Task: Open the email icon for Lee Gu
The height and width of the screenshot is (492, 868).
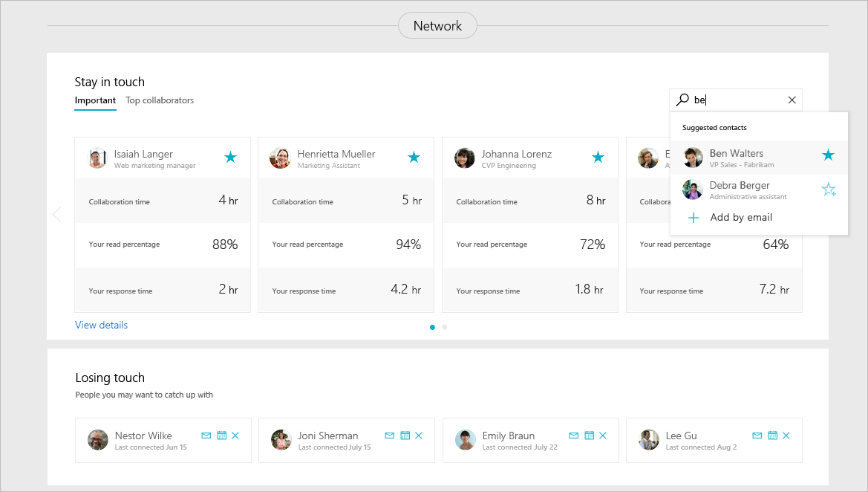Action: pyautogui.click(x=757, y=436)
